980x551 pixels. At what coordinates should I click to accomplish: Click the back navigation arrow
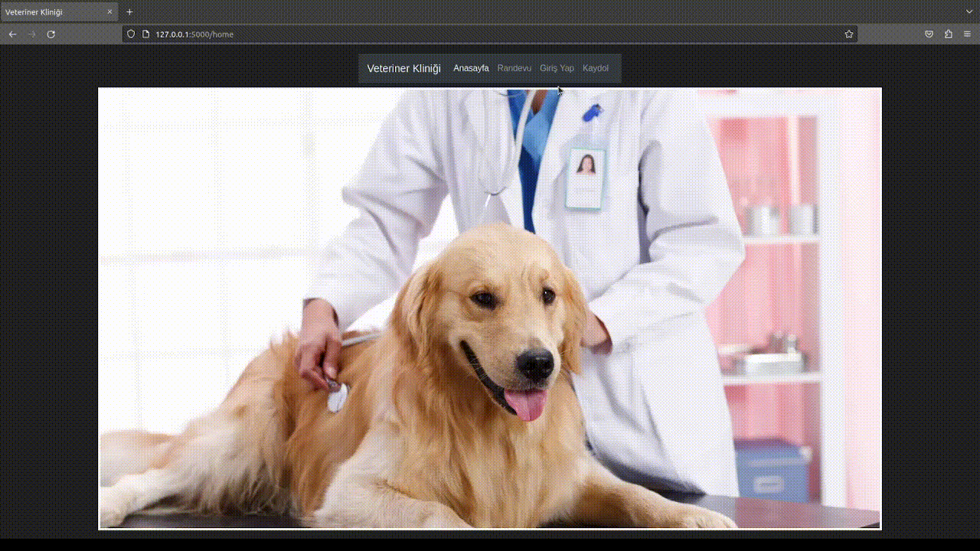(12, 34)
